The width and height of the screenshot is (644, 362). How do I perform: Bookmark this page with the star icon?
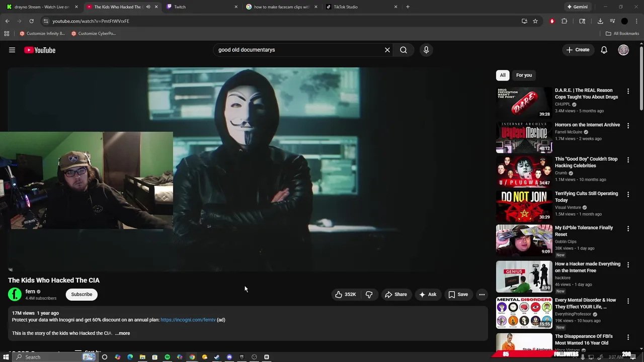coord(535,21)
